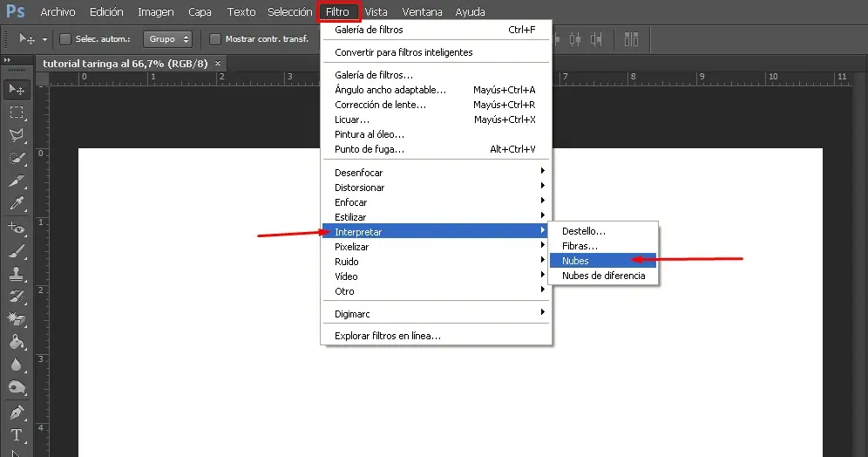Select the Magic Eraser tool
Image resolution: width=868 pixels, height=457 pixels.
tap(17, 319)
